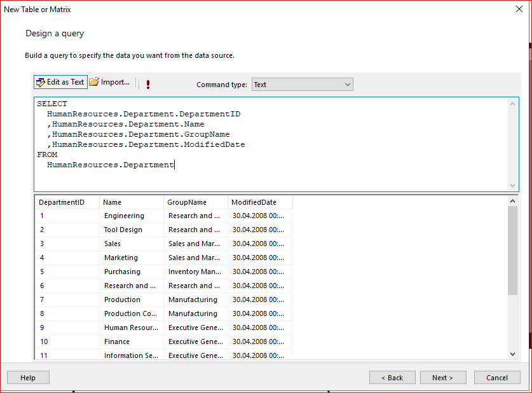The width and height of the screenshot is (532, 393).
Task: Select the Marketing department cell
Action: (121, 258)
